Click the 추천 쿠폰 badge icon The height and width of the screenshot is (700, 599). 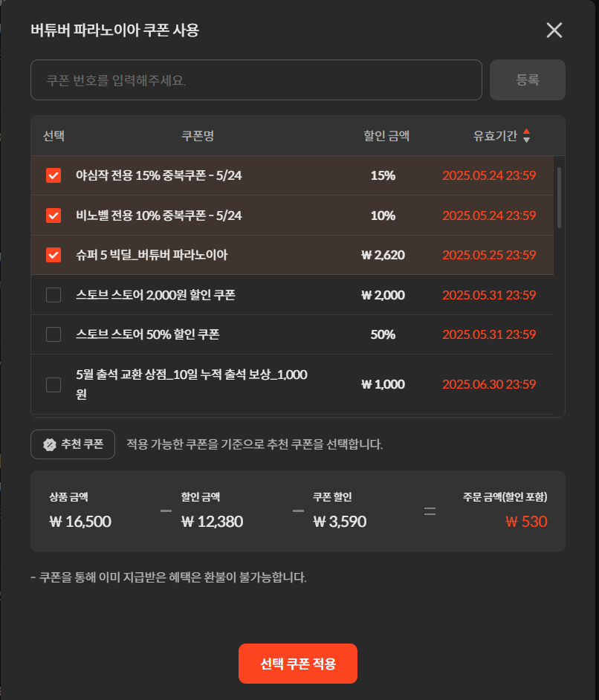pyautogui.click(x=50, y=444)
